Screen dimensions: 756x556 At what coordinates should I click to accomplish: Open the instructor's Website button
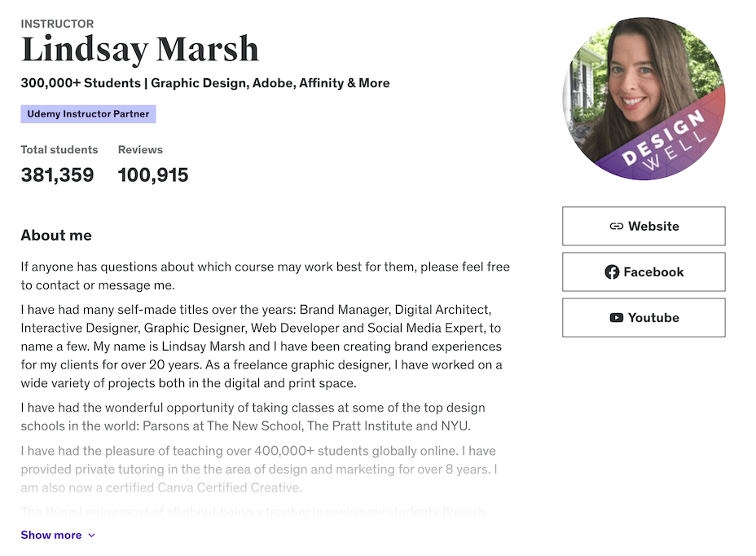click(644, 227)
